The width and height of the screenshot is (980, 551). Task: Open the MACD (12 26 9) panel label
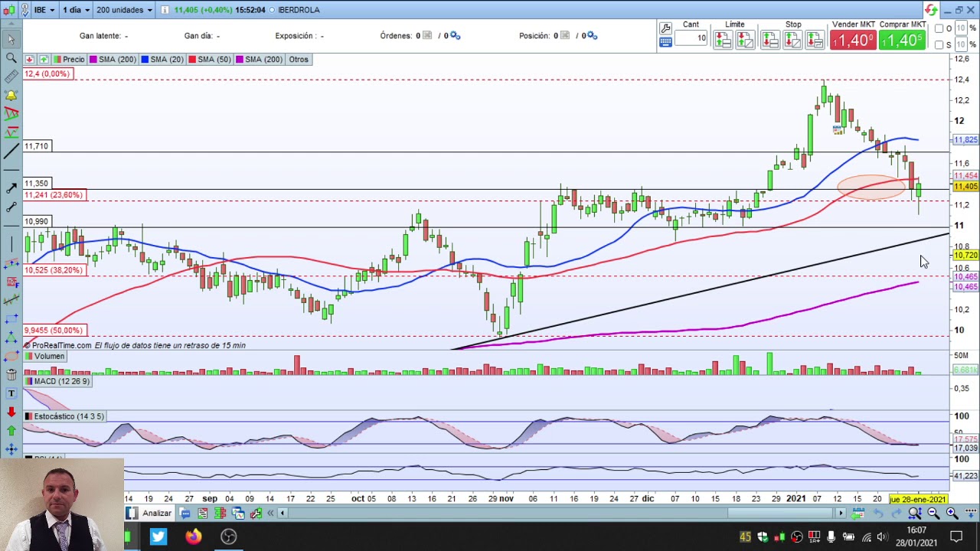(x=57, y=381)
